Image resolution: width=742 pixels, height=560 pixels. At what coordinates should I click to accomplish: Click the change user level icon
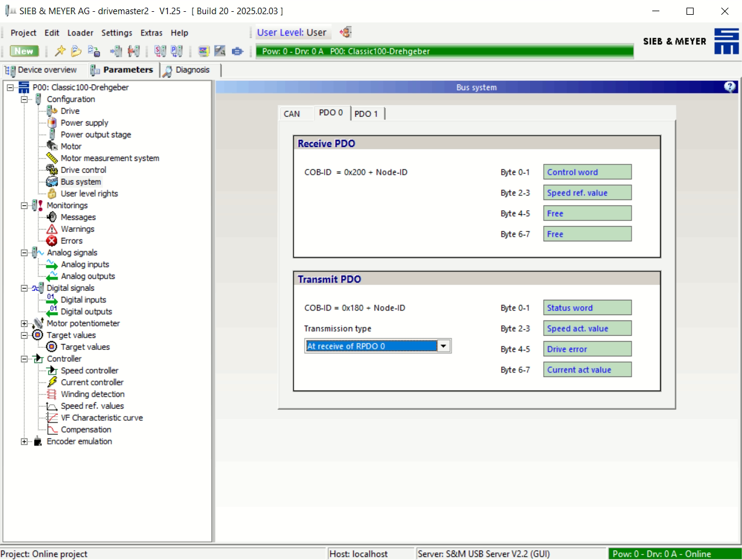click(346, 32)
